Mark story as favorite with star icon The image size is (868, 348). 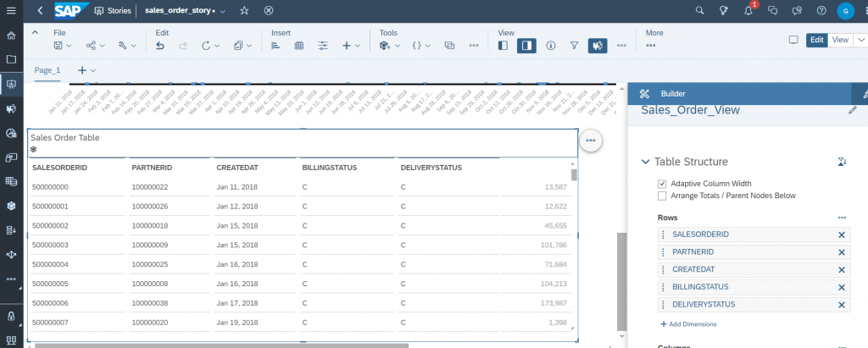[244, 10]
